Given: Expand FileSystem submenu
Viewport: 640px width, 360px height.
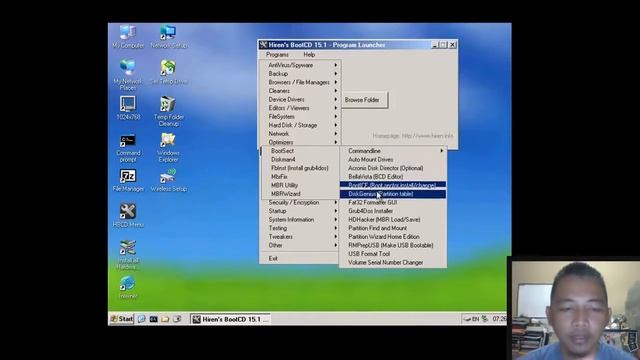Looking at the screenshot, I should click(x=300, y=116).
